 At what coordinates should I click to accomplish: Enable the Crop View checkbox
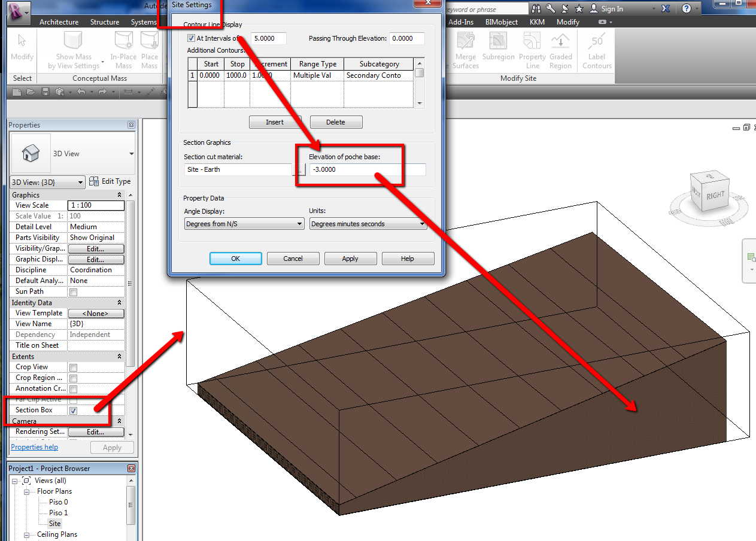pos(73,367)
